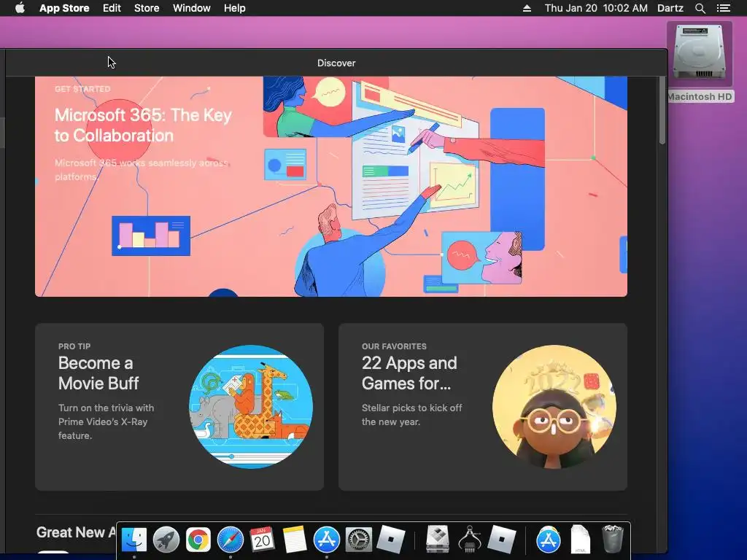Screen dimensions: 747x560
Task: Open System Preferences from the Dock
Action: (358, 540)
